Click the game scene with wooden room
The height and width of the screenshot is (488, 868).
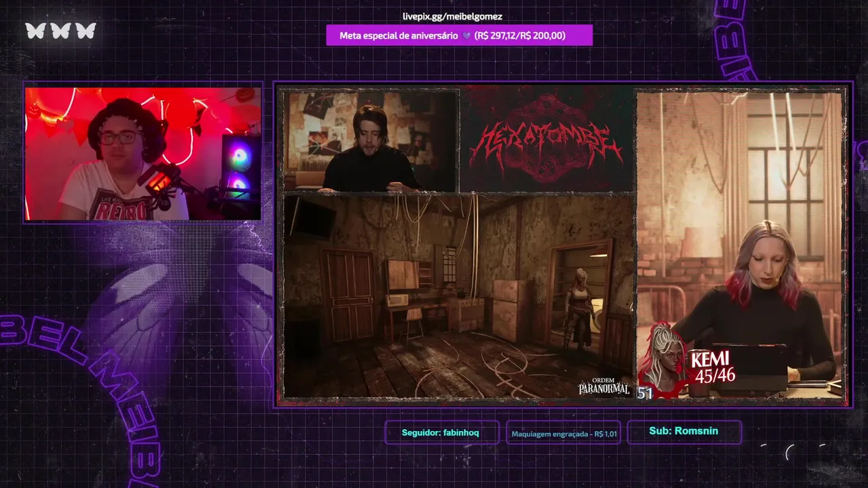tap(459, 296)
